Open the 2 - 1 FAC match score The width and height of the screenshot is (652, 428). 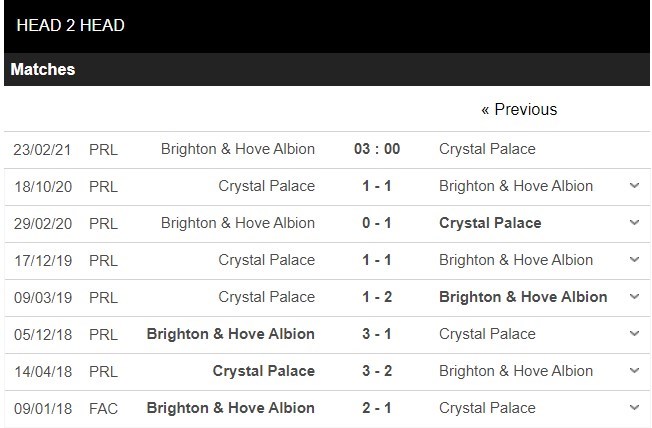click(377, 408)
